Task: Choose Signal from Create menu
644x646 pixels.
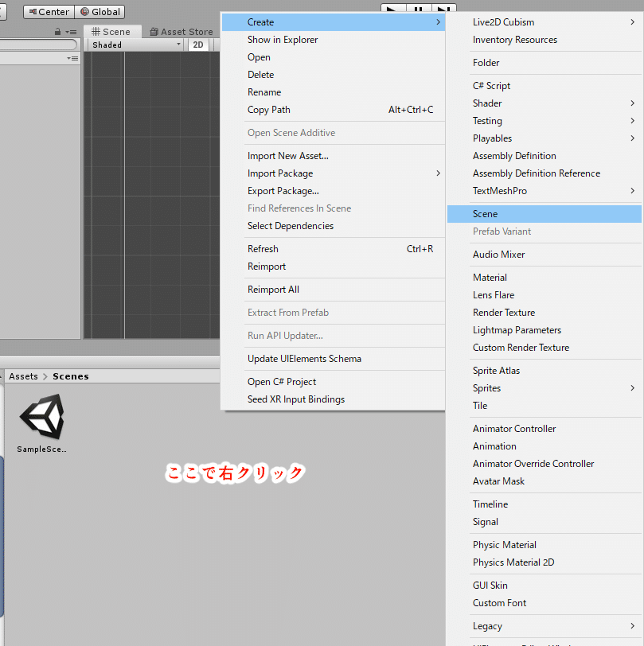Action: [544, 522]
